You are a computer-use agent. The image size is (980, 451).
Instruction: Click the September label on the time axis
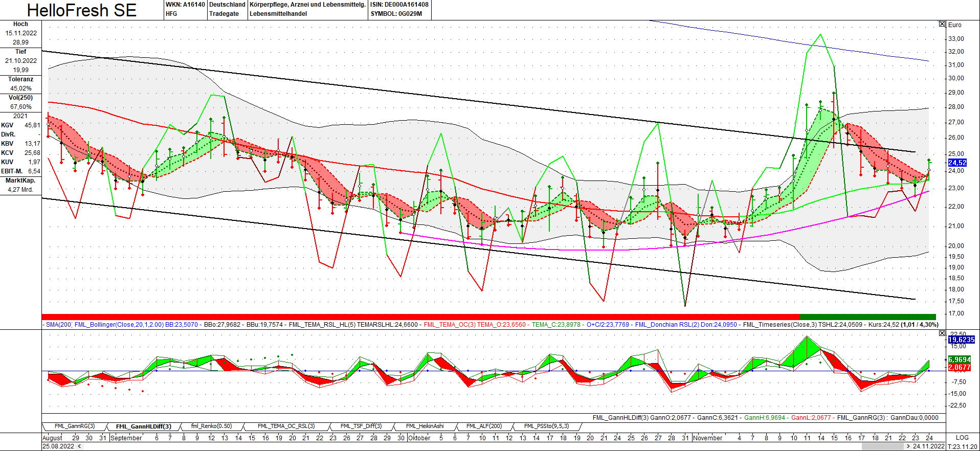click(x=126, y=438)
